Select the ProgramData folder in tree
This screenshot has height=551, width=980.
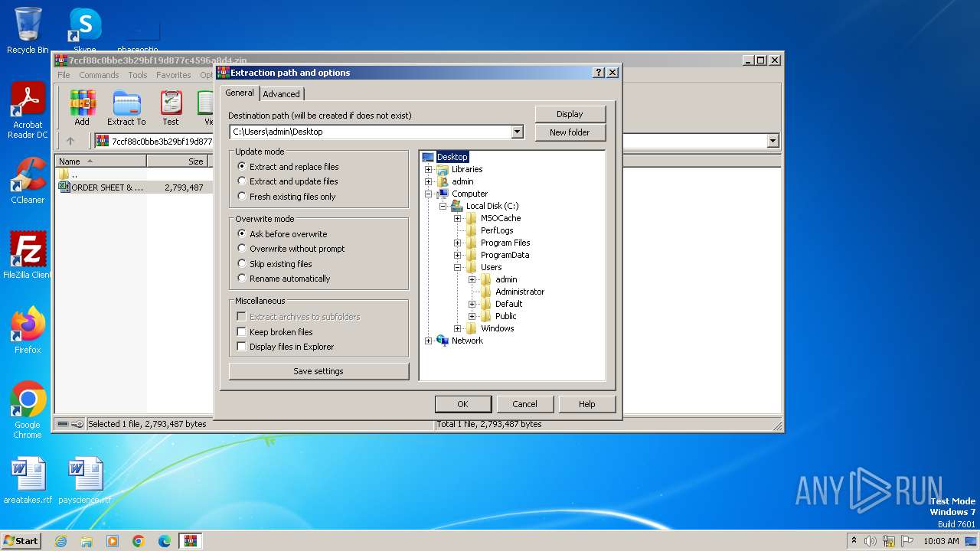coord(505,255)
